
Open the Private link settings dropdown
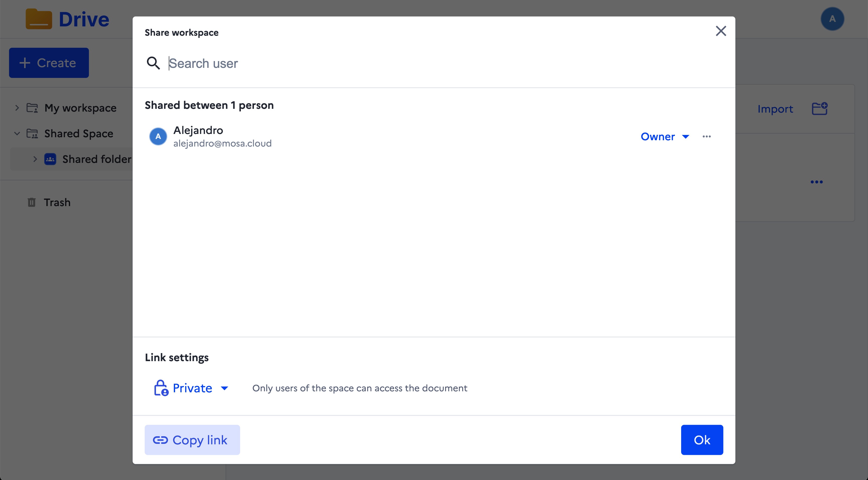pyautogui.click(x=191, y=388)
